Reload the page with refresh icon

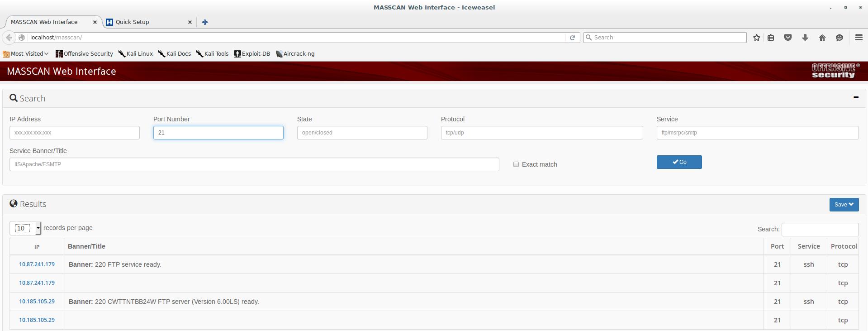572,38
